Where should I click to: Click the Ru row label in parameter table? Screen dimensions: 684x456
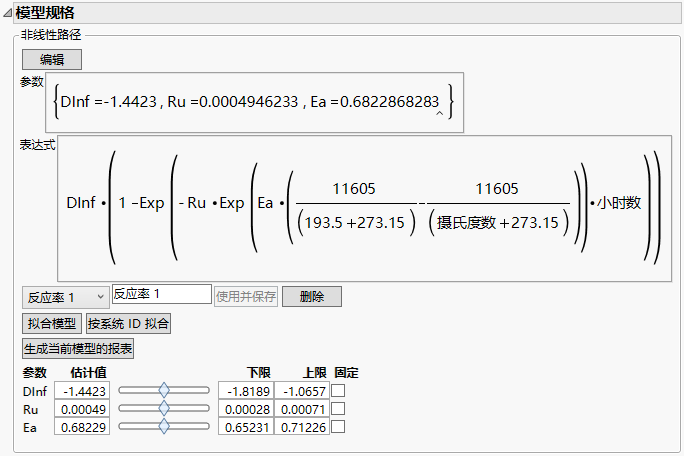(31, 410)
